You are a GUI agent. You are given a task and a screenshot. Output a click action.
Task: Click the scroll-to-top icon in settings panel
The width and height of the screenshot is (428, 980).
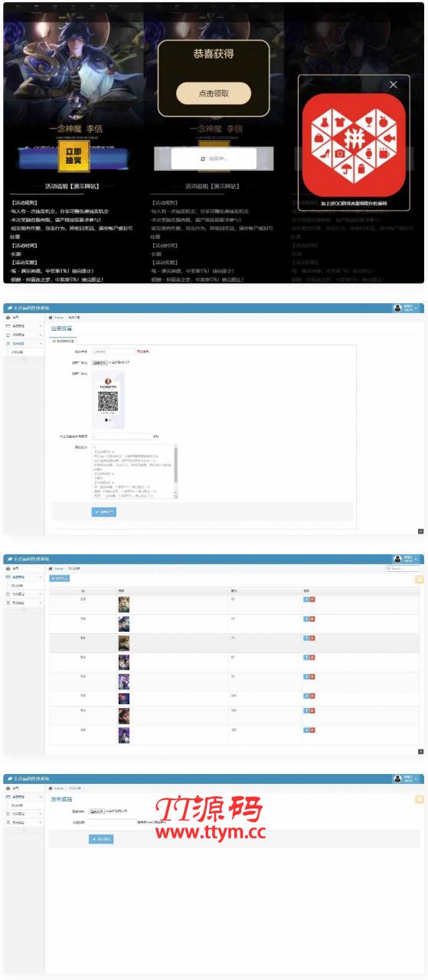tap(420, 531)
